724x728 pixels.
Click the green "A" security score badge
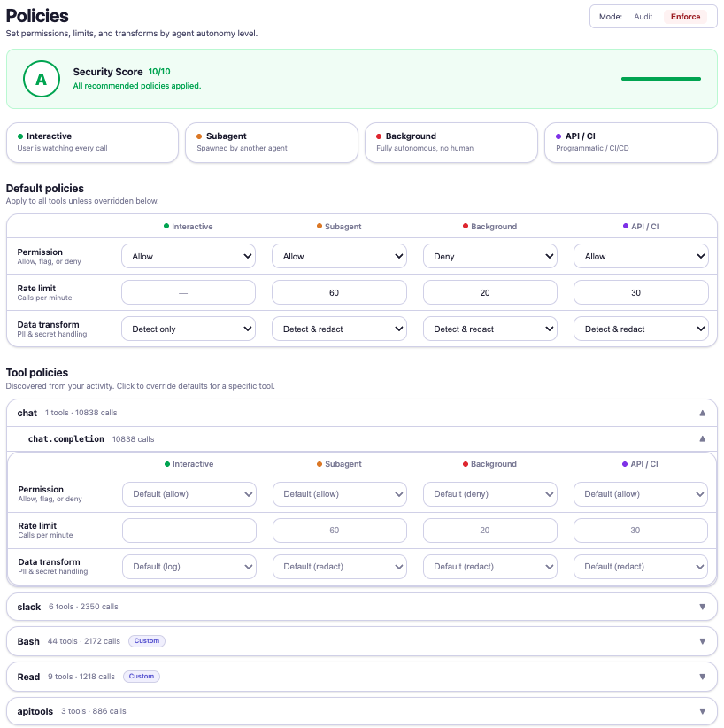pos(41,79)
